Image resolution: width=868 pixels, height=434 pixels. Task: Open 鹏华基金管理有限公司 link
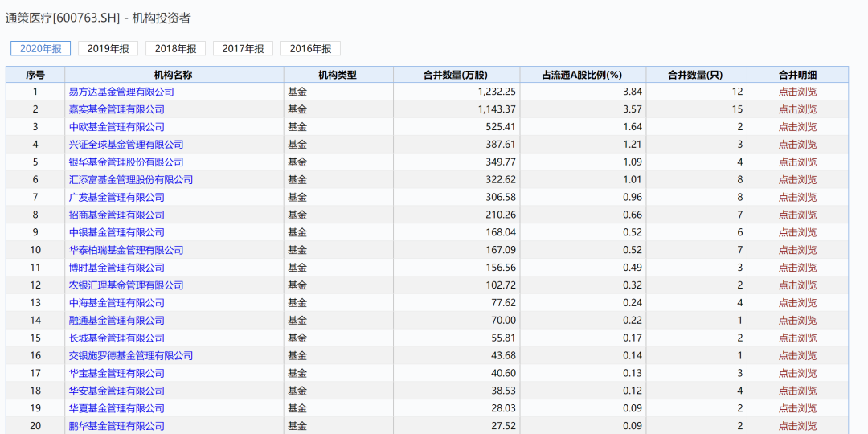pos(117,426)
